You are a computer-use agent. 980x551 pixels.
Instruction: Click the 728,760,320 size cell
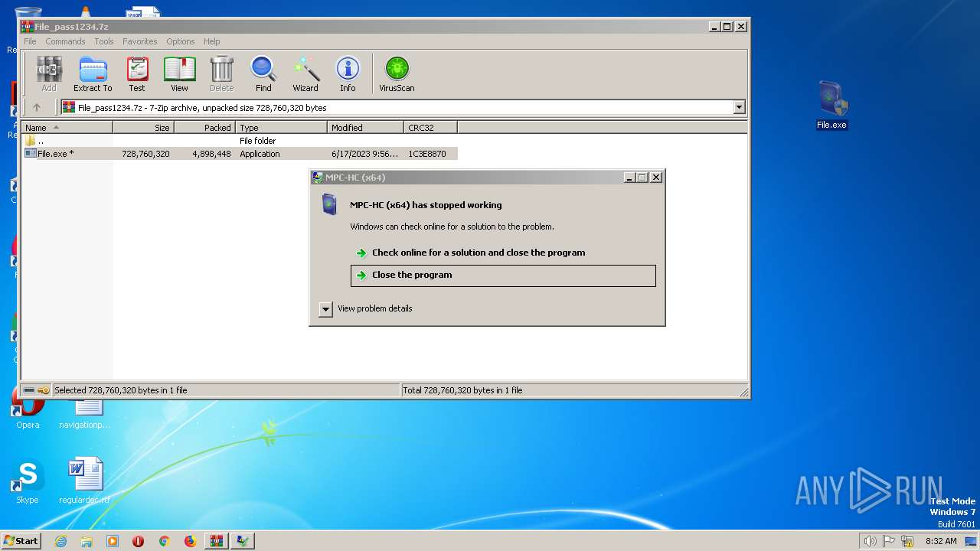click(x=145, y=154)
